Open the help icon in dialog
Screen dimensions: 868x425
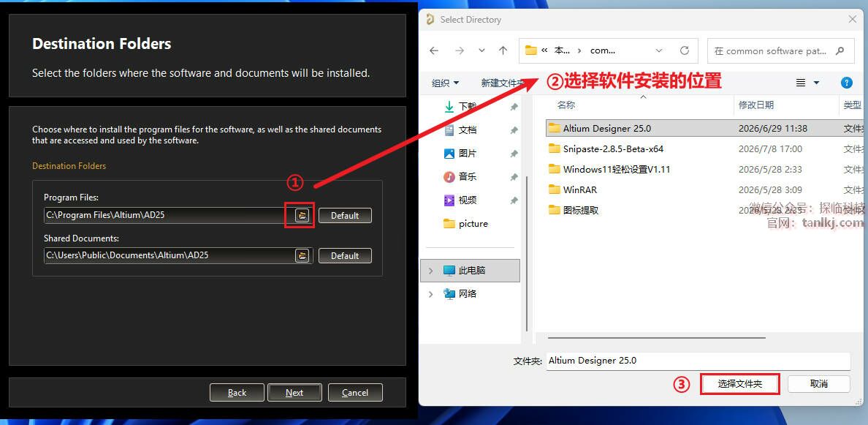[x=846, y=83]
